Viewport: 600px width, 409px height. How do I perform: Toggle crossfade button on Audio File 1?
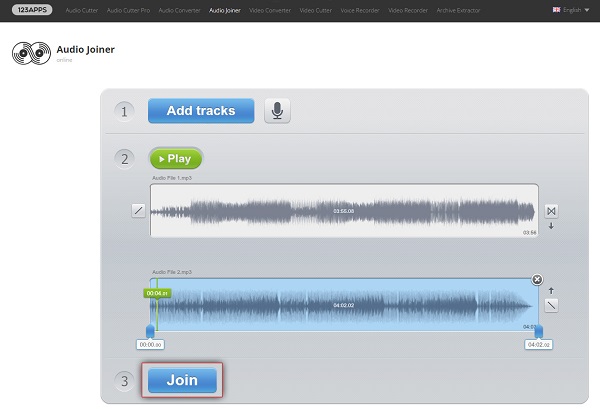pos(551,211)
